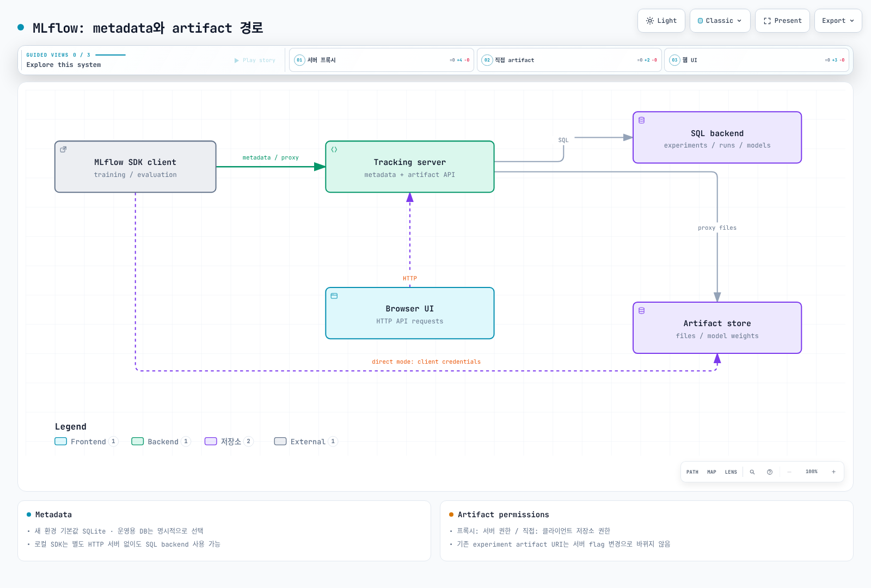Open the help question mark icon
This screenshot has width=871, height=588.
pos(770,472)
